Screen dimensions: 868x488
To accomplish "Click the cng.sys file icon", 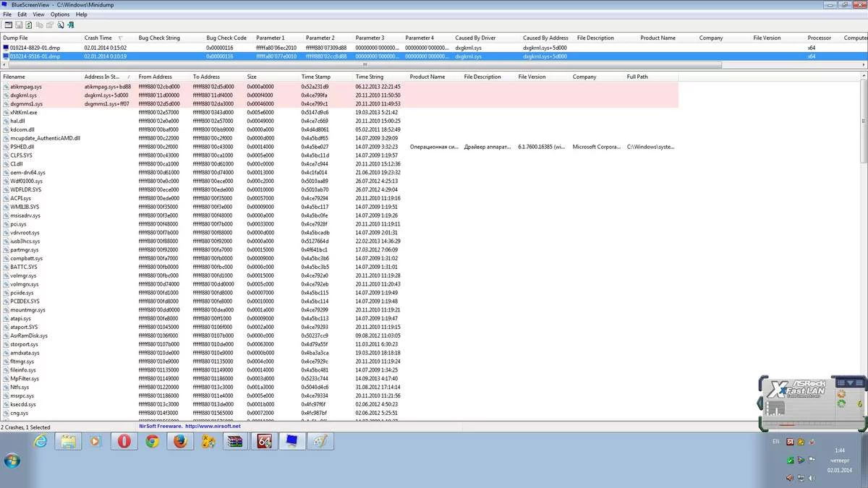I will pyautogui.click(x=6, y=414).
